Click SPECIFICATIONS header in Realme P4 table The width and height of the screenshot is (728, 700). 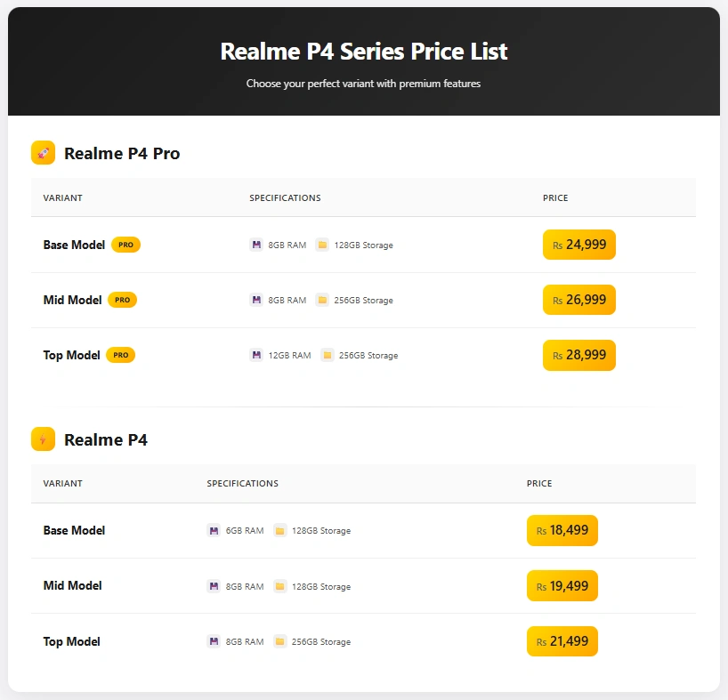click(242, 483)
